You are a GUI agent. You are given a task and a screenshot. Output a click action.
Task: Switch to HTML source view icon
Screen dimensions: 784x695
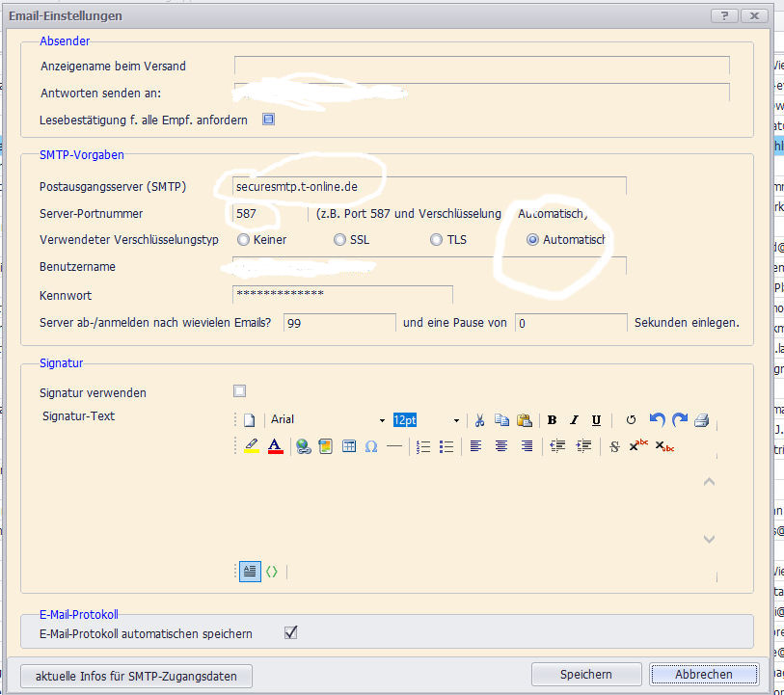(x=272, y=571)
